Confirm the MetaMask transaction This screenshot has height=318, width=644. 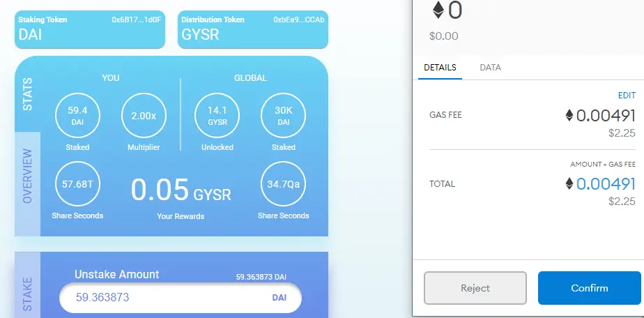[x=590, y=288]
